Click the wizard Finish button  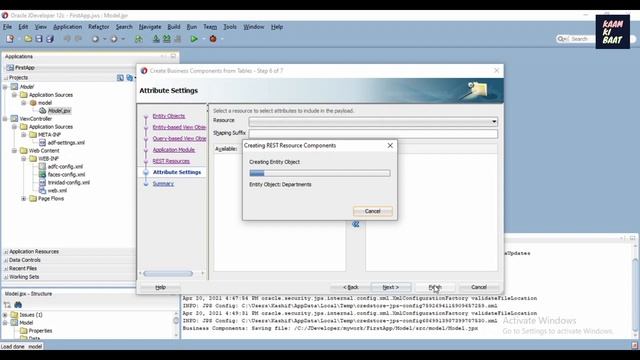click(435, 287)
